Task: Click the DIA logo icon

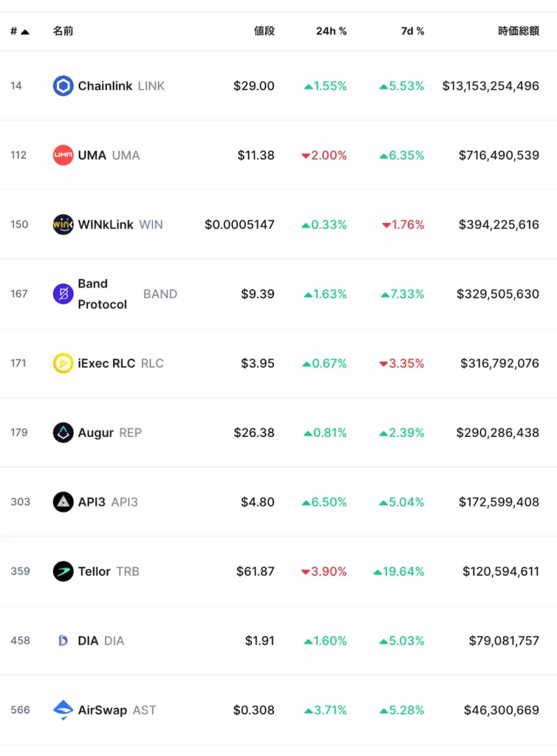Action: point(64,641)
